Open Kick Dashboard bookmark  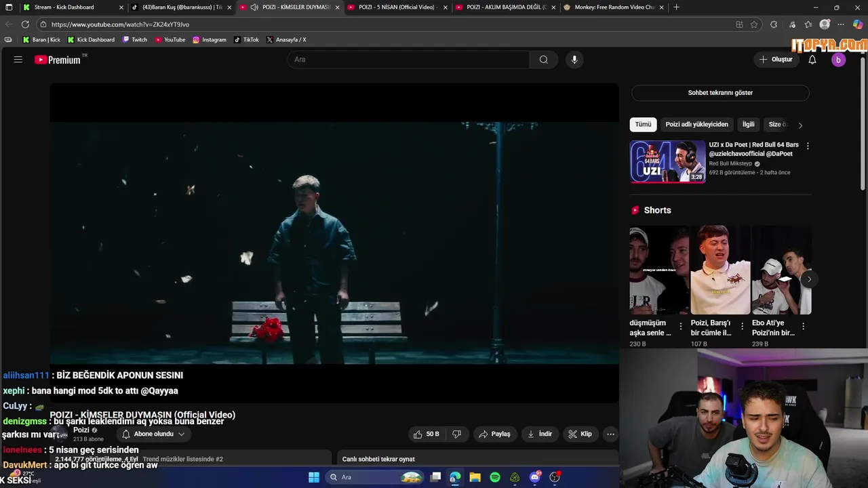(x=91, y=40)
